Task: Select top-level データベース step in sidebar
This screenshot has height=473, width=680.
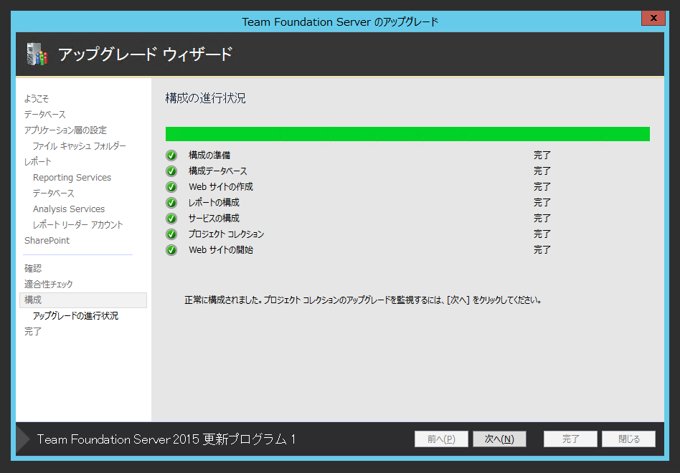Action: point(45,114)
